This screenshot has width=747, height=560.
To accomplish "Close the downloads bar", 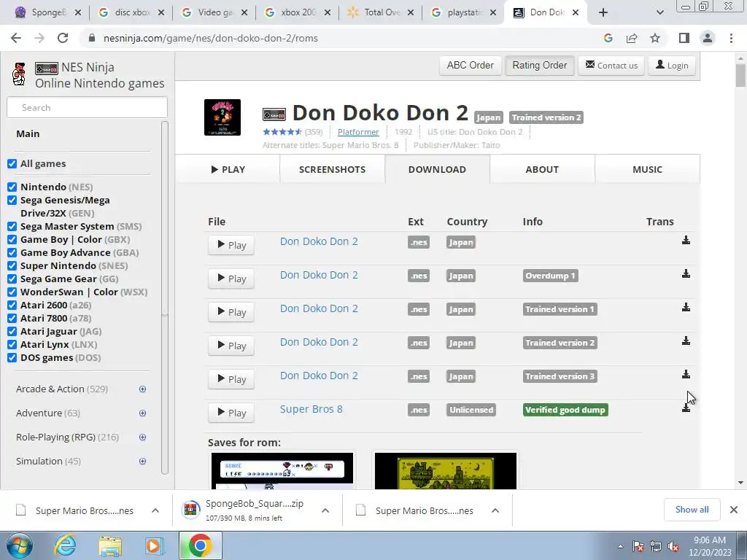I will click(734, 510).
